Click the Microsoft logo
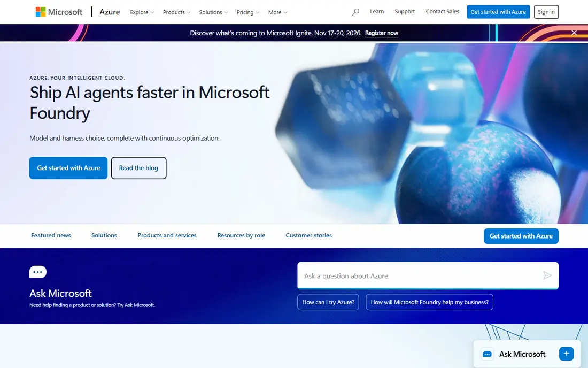This screenshot has width=588, height=368. click(x=59, y=12)
